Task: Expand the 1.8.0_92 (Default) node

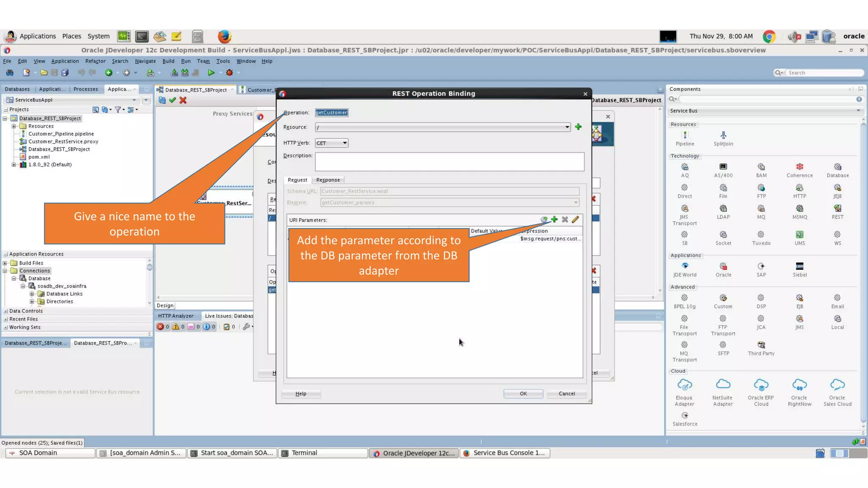Action: (x=14, y=164)
